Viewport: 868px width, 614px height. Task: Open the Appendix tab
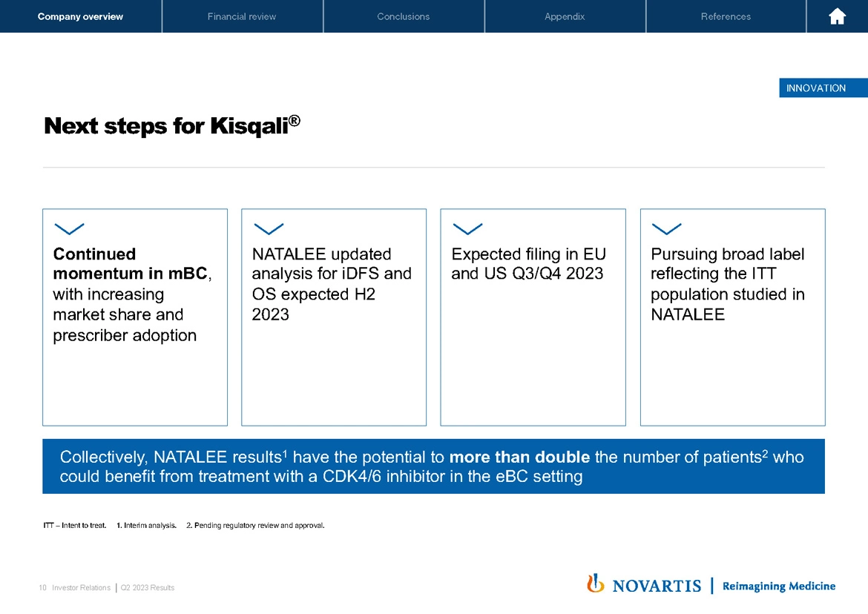tap(565, 16)
